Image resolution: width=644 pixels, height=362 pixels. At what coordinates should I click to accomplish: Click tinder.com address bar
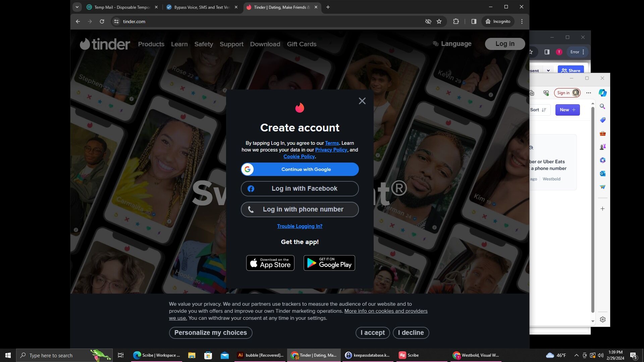click(268, 21)
